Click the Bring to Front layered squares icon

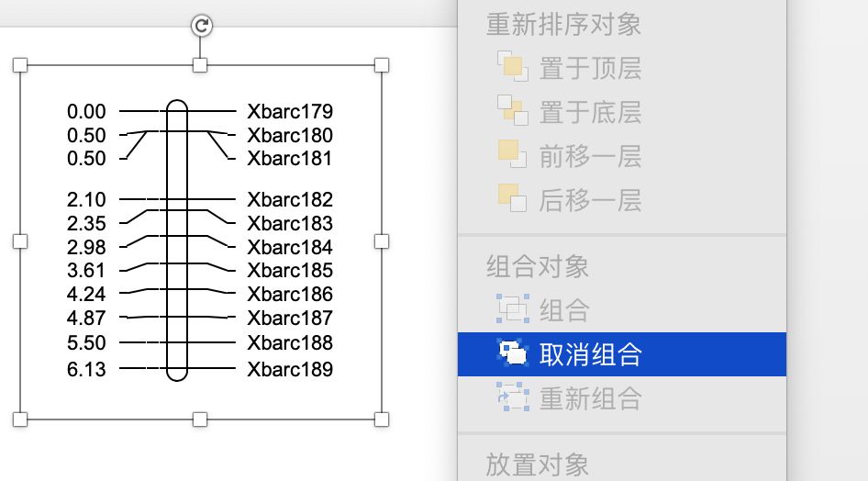coord(513,66)
